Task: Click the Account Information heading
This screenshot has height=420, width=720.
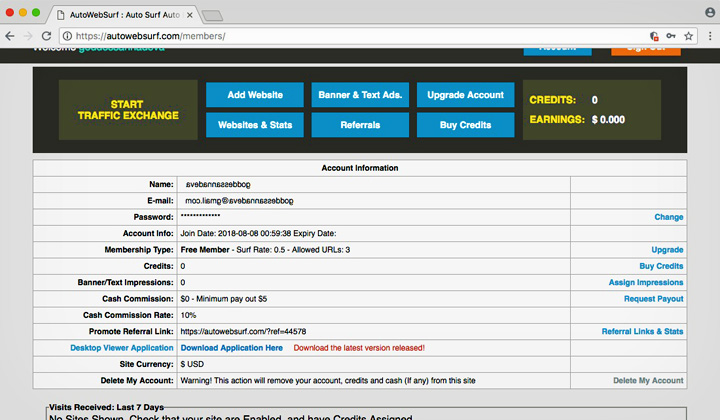Action: [x=360, y=168]
